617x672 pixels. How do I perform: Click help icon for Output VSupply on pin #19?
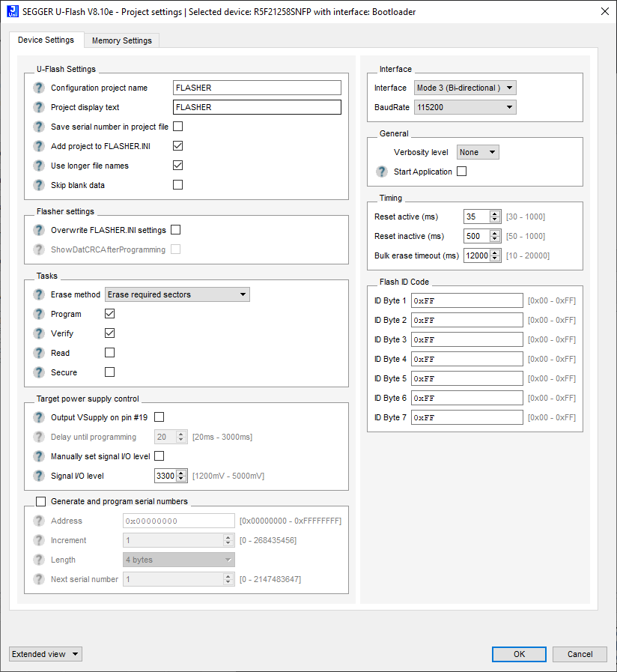[x=39, y=417]
